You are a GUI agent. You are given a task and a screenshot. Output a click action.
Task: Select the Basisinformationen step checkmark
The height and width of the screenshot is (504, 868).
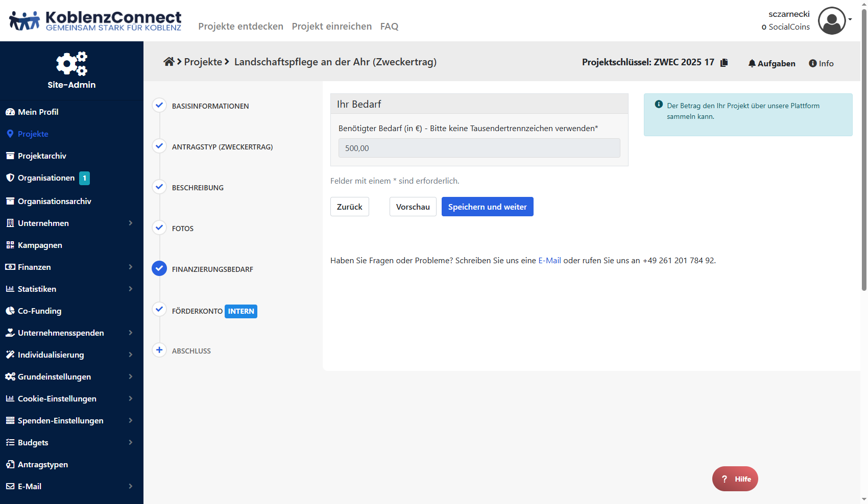coord(159,106)
